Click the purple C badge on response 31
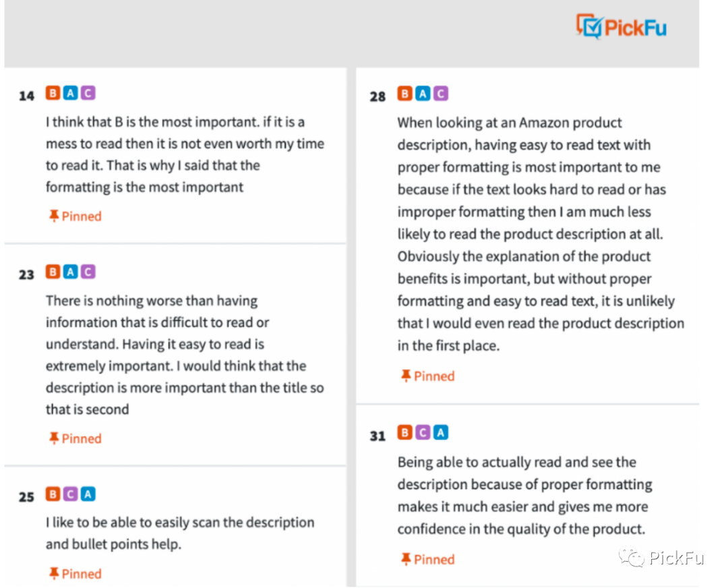This screenshot has height=588, width=728. pyautogui.click(x=423, y=433)
